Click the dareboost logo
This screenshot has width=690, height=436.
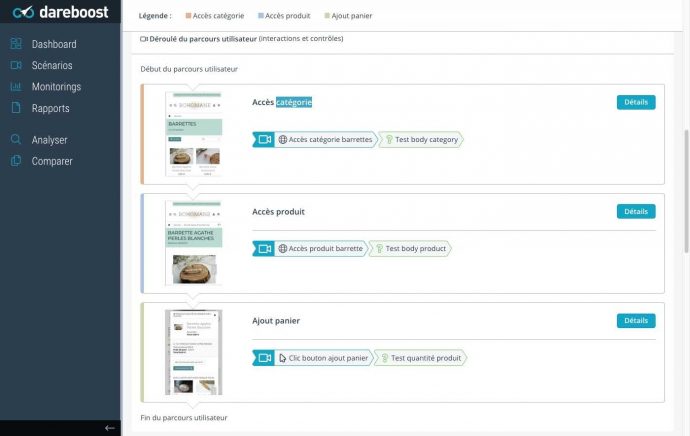pyautogui.click(x=60, y=12)
